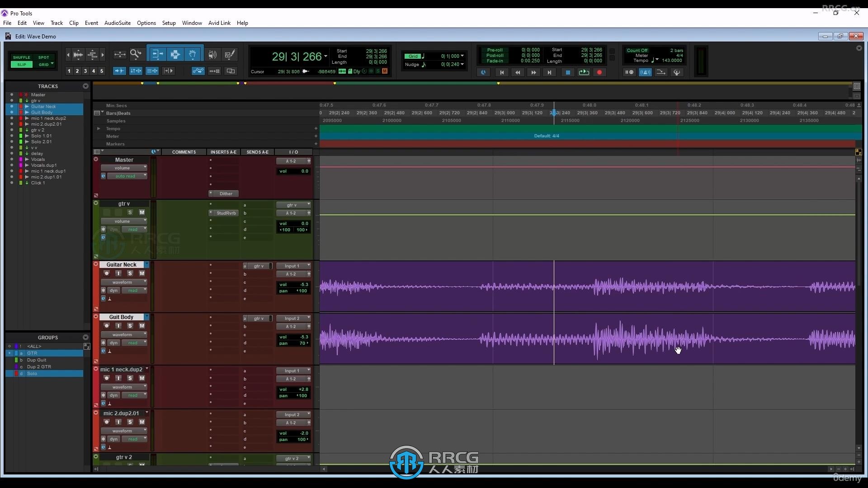Click the Dither insert button on Master
This screenshot has height=488, width=868.
226,194
